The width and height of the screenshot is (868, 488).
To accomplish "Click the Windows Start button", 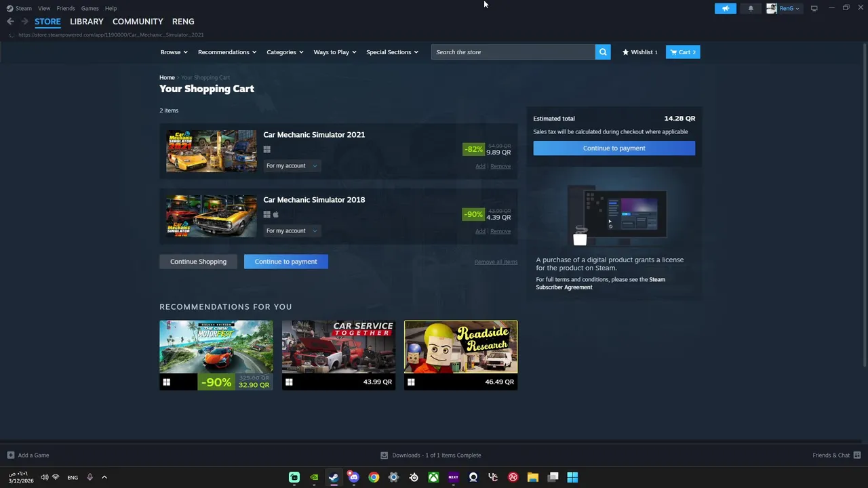I will point(572,477).
